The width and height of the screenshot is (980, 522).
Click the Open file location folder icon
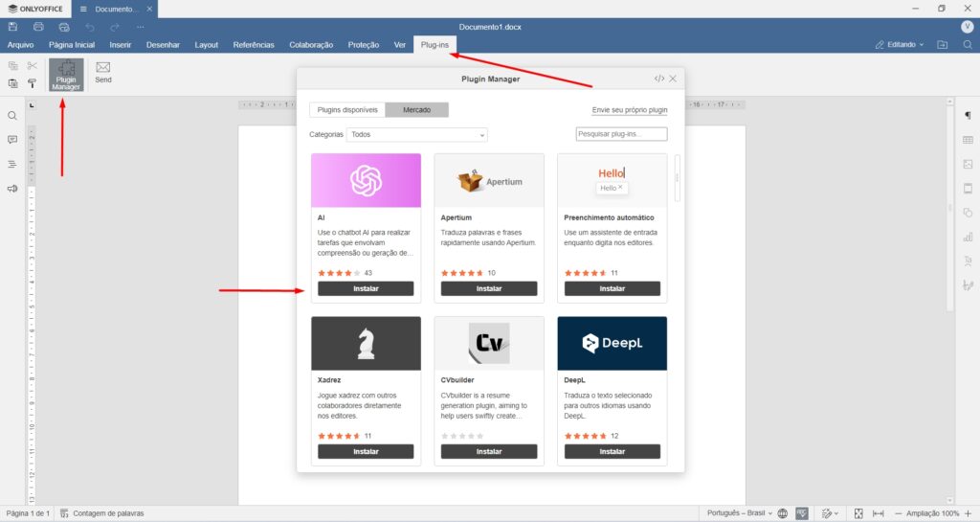(x=943, y=44)
